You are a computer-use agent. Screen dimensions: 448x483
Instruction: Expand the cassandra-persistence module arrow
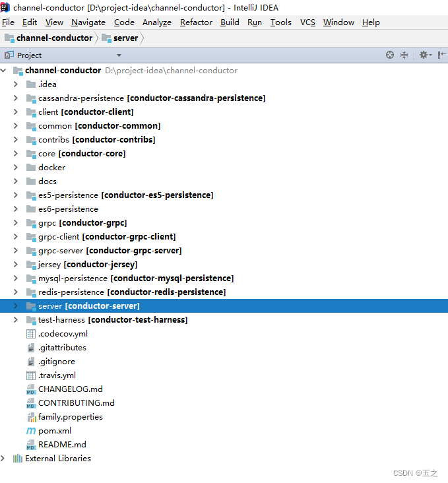(15, 98)
